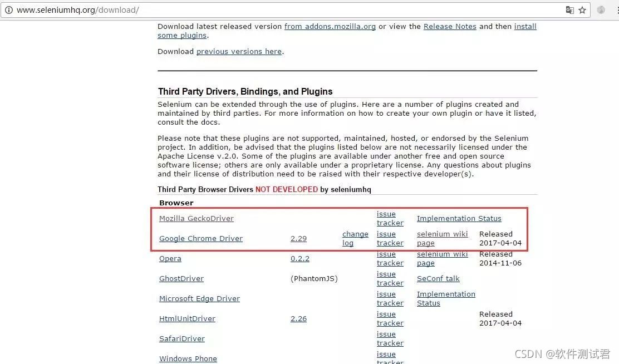Screen dimensions: 619x364
Task: Open GeckoDriver Implementation Status link
Action: 459,219
